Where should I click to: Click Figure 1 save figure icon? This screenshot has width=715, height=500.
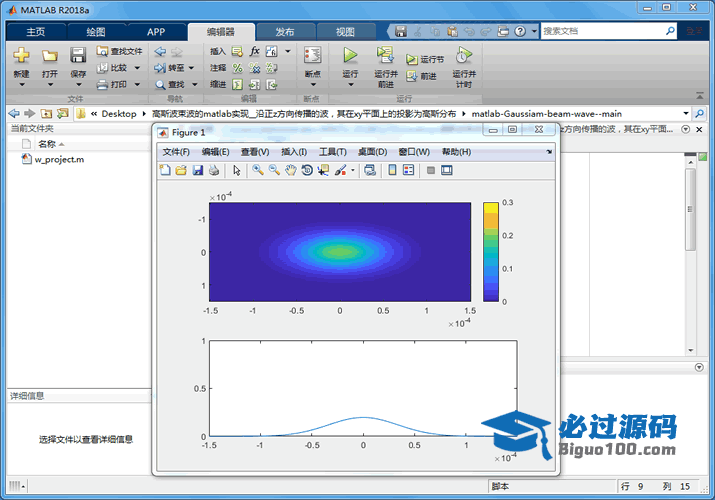point(197,170)
